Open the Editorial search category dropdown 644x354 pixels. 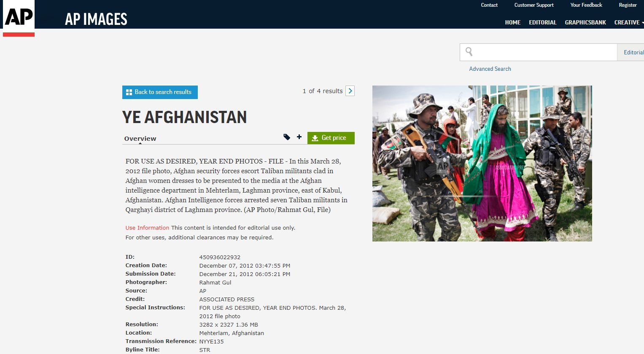tap(631, 52)
